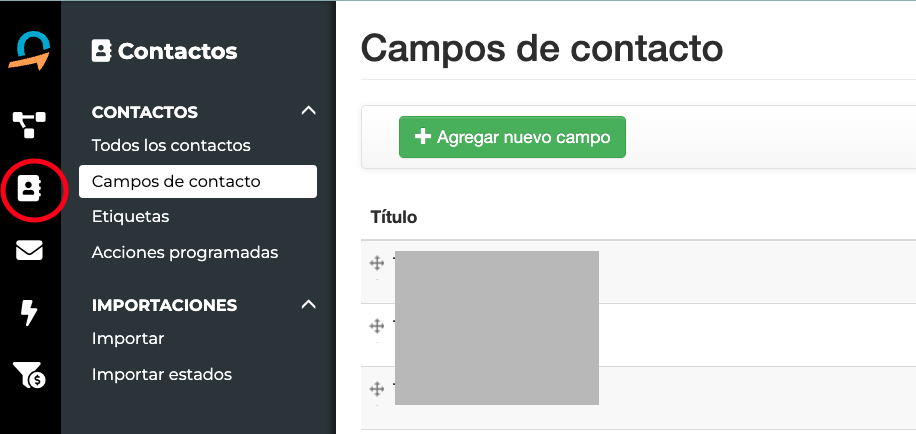Select the Campos de contacto menu item
This screenshot has height=434, width=916.
coord(176,182)
